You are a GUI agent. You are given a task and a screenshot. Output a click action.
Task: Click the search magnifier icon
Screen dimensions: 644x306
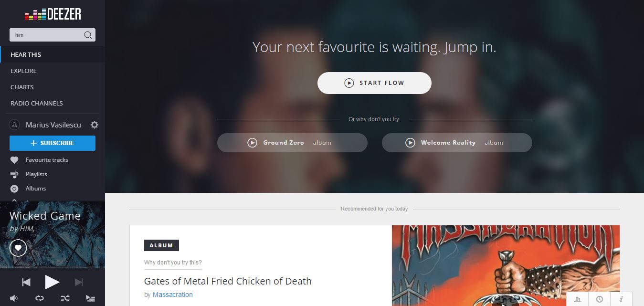point(88,35)
